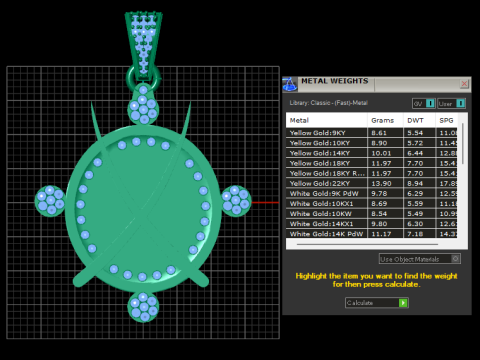
Task: Select the tapered bail at the pendant's top
Action: coord(144,45)
